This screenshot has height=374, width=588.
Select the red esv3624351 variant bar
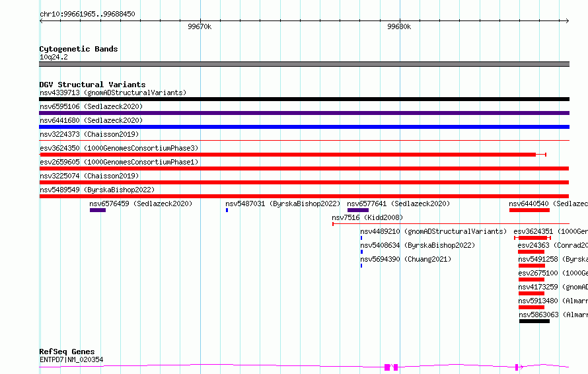tap(533, 238)
